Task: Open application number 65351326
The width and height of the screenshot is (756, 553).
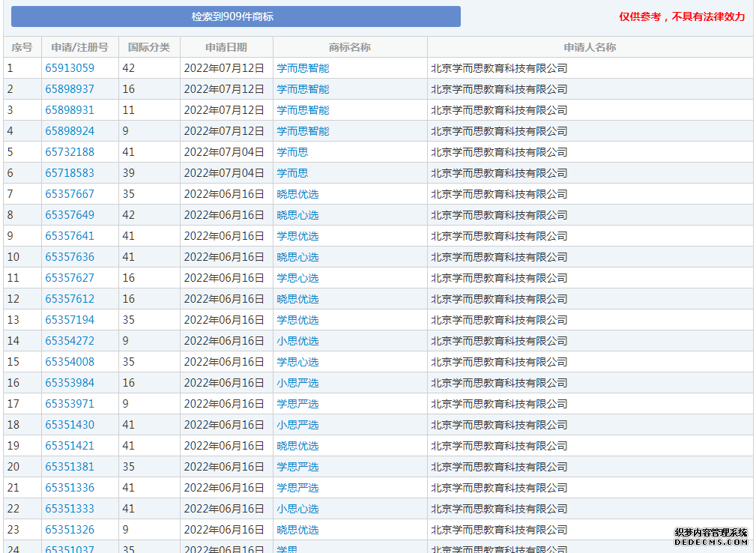Action: (70, 530)
